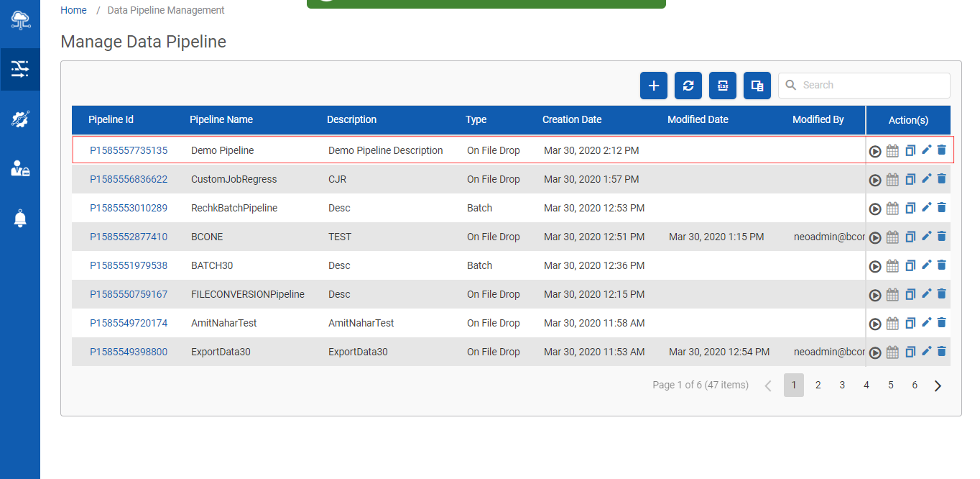Open pipeline P1585551979538 link
This screenshot has width=980, height=479.
(129, 265)
